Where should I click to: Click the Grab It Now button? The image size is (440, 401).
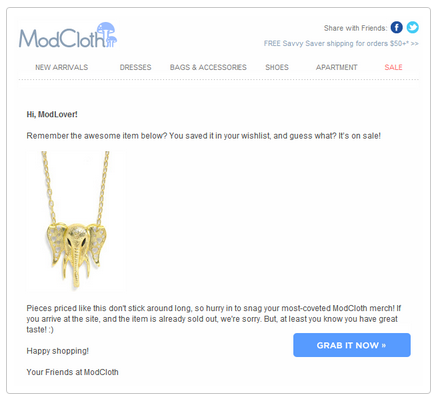352,345
